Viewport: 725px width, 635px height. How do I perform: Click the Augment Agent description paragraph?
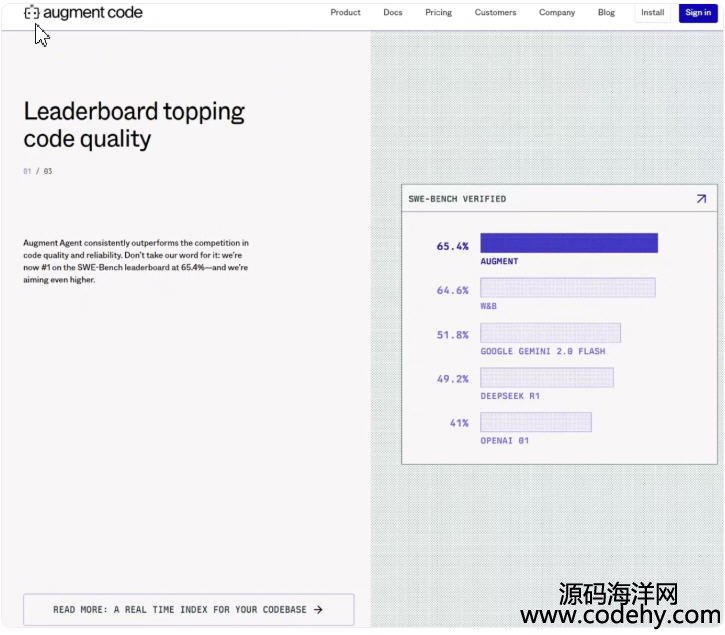pyautogui.click(x=136, y=261)
